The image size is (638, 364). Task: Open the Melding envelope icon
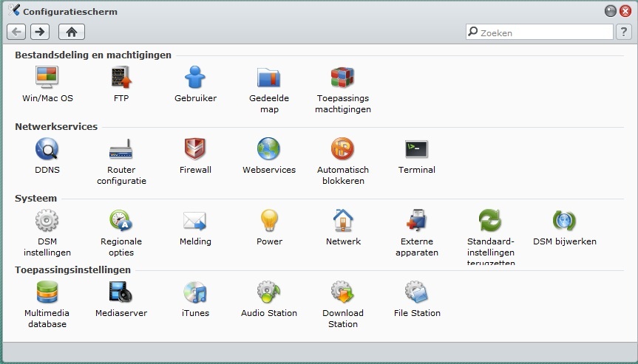195,221
